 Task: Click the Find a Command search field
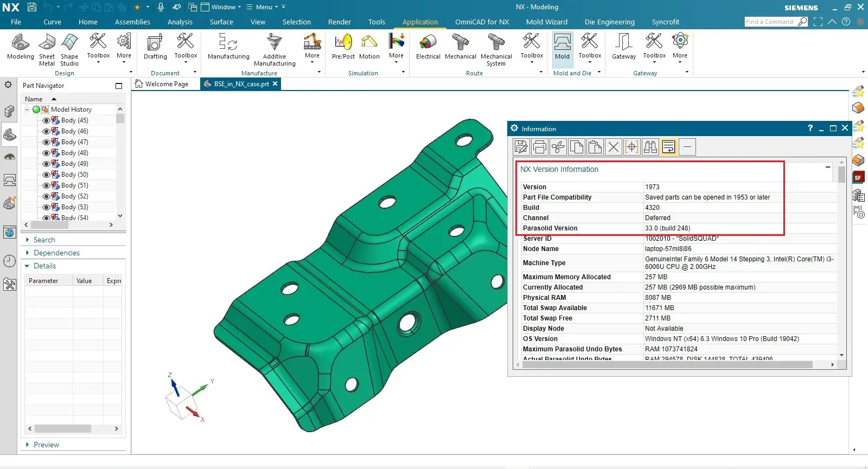point(771,22)
